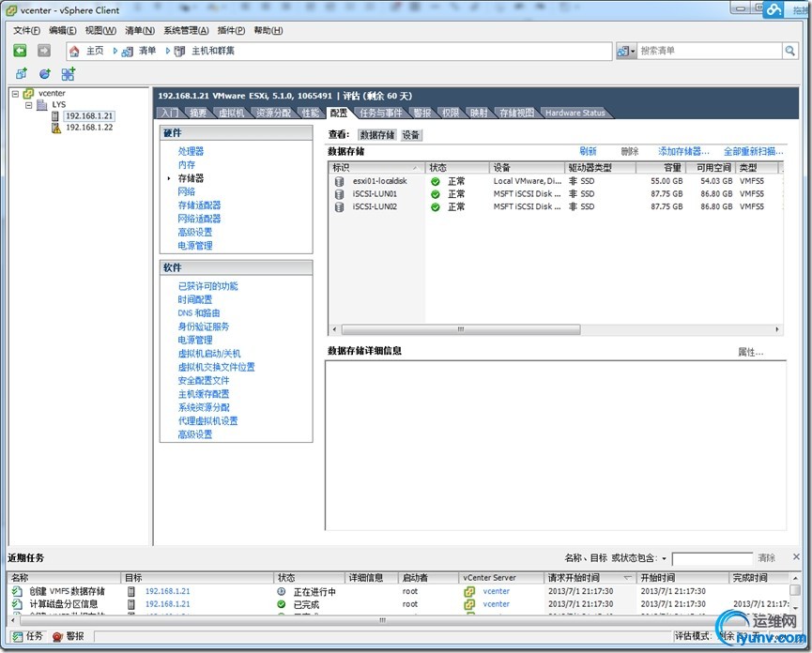Switch to the Performance tab
Image resolution: width=812 pixels, height=653 pixels.
311,113
